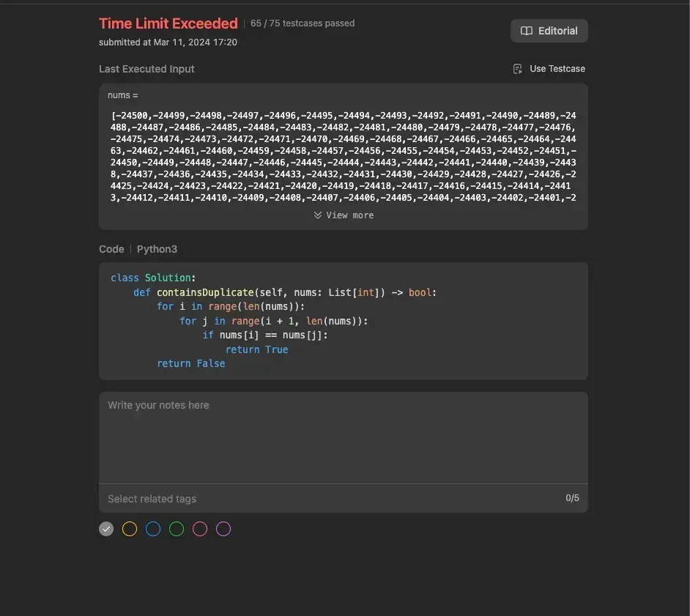Open the Editorial page
The width and height of the screenshot is (690, 616).
click(549, 31)
